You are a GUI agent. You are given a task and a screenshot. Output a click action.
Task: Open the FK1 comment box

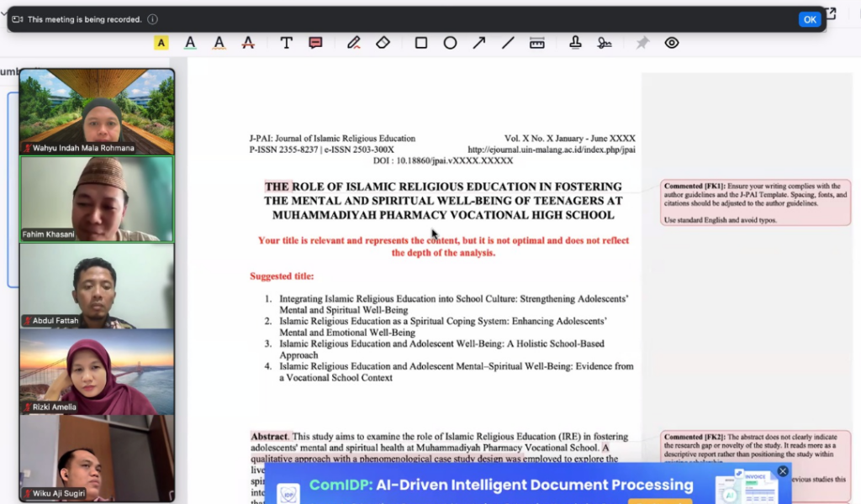point(755,202)
